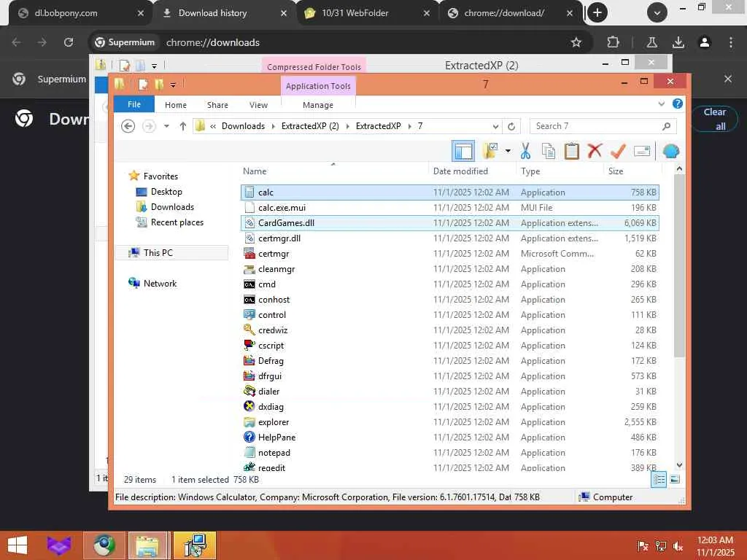Image resolution: width=747 pixels, height=560 pixels.
Task: Select the calc.exe.mui file
Action: pos(449,208)
